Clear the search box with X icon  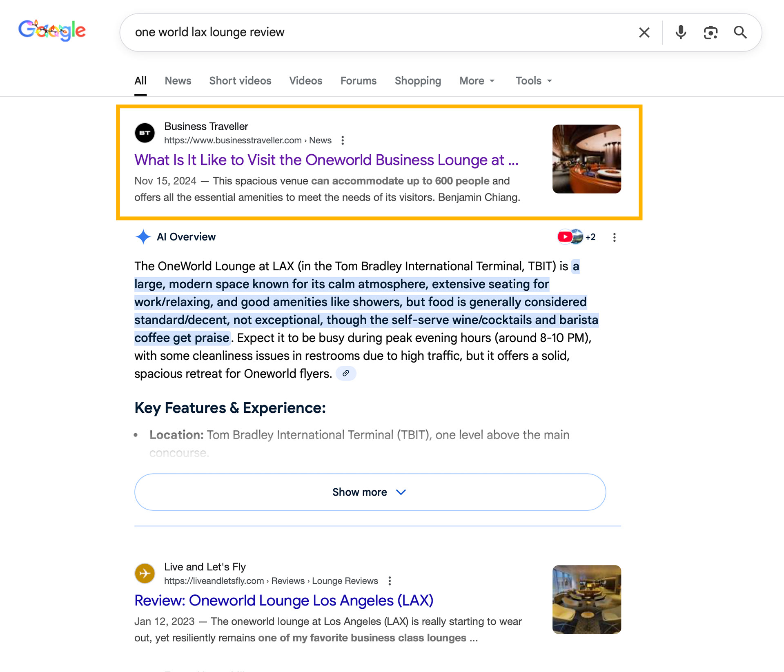tap(644, 32)
